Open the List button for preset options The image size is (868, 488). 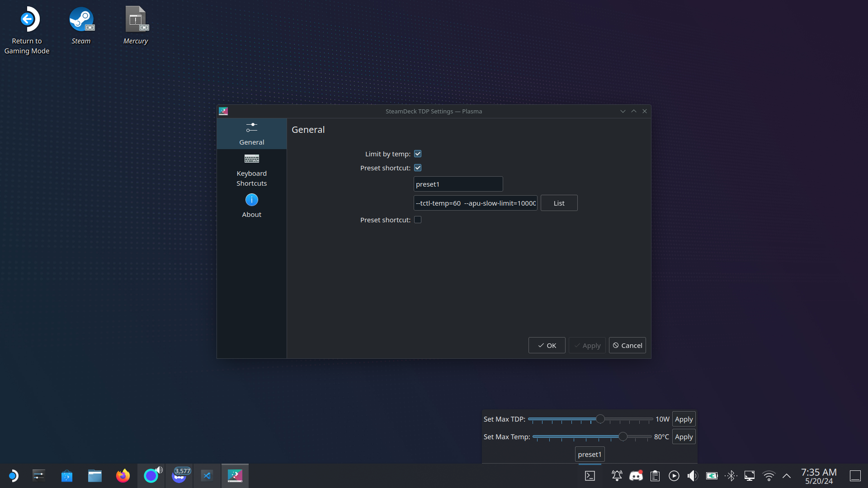pos(559,203)
